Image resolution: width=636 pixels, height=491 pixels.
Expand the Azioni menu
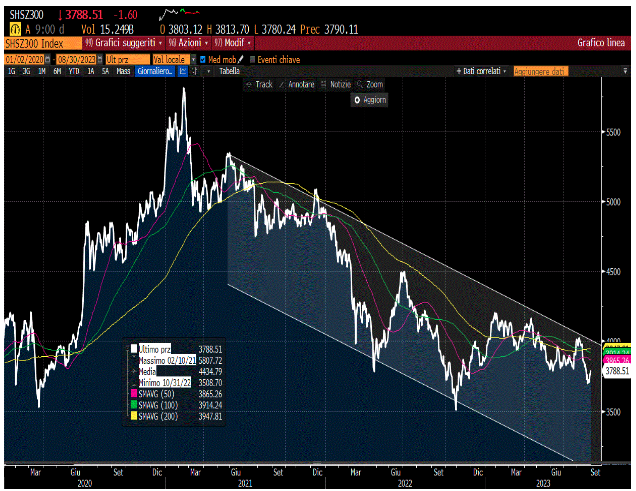pyautogui.click(x=183, y=44)
